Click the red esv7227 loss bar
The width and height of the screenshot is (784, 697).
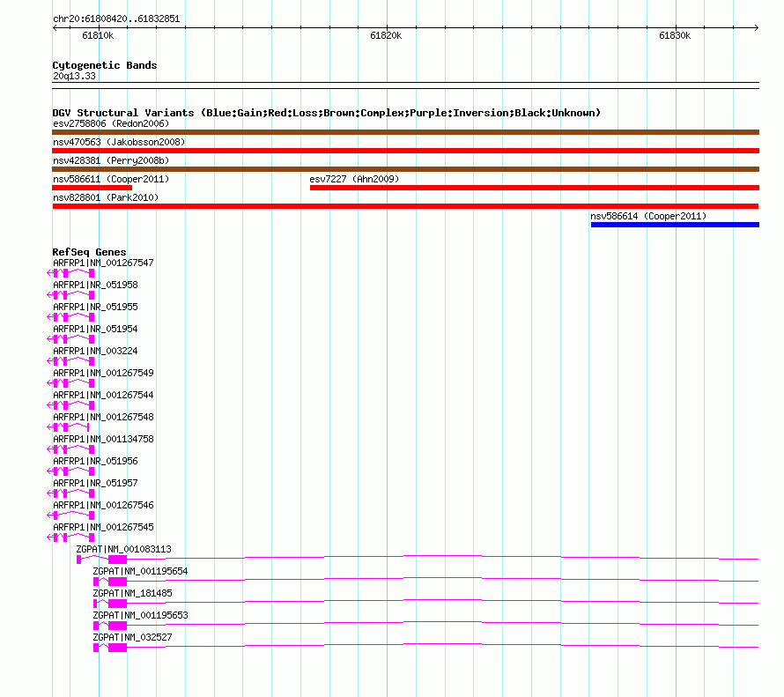pyautogui.click(x=535, y=188)
